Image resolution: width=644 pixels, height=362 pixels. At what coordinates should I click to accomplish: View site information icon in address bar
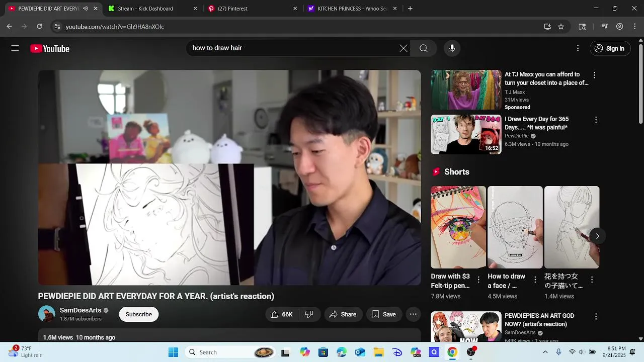[x=57, y=27]
